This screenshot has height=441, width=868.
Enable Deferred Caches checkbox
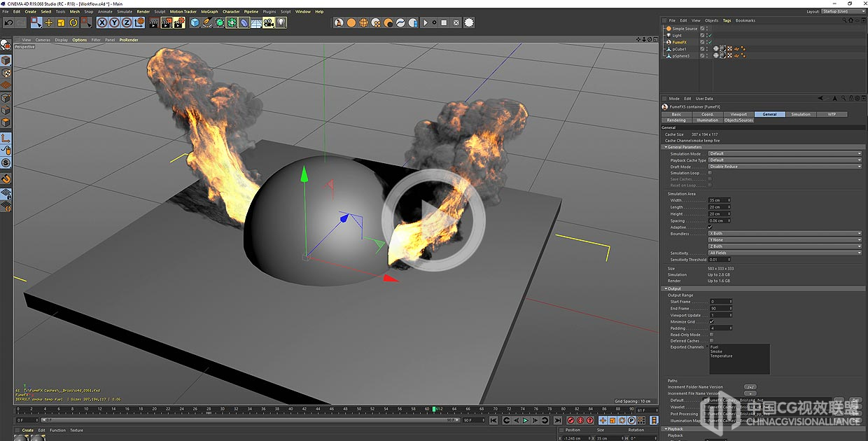[711, 341]
